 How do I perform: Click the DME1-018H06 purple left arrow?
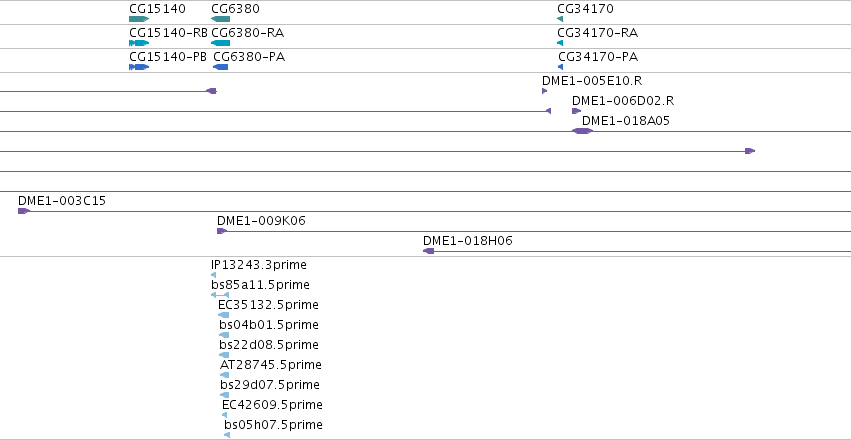click(429, 251)
